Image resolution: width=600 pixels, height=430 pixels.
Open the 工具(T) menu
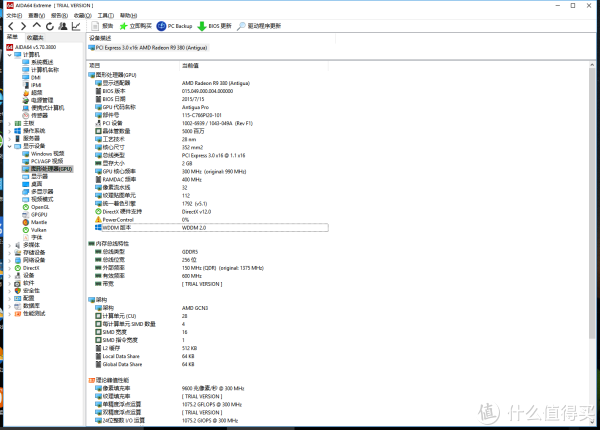point(106,15)
